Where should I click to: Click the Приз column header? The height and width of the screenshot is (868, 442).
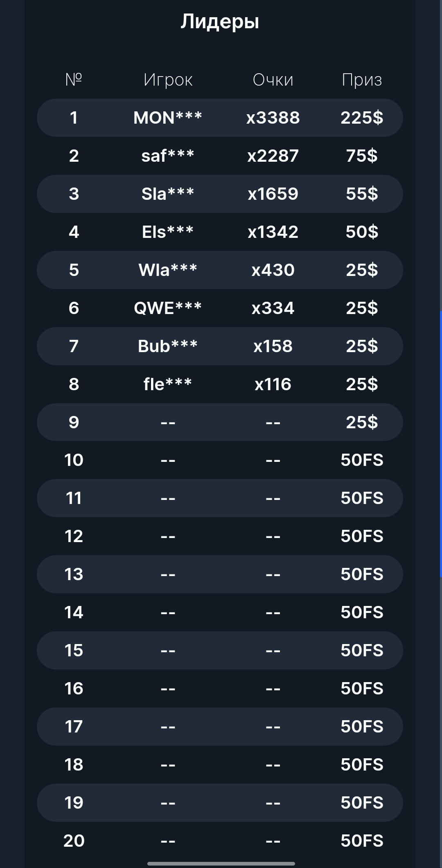coord(362,80)
